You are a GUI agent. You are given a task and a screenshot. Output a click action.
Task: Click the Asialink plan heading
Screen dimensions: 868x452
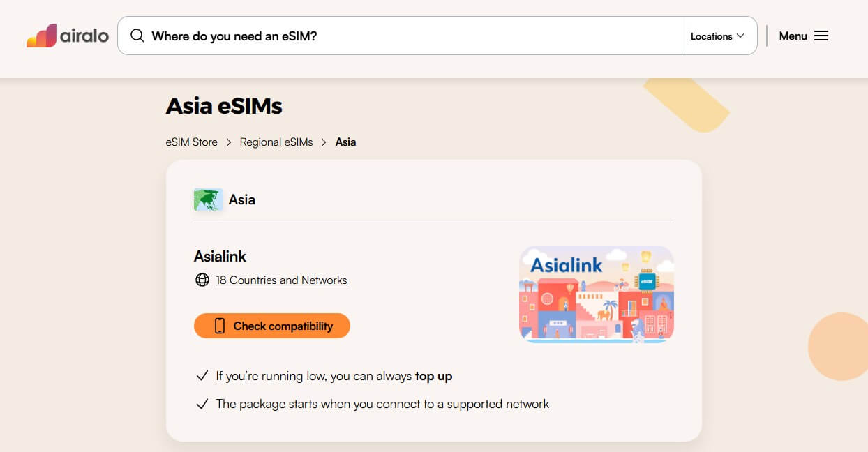click(x=220, y=256)
